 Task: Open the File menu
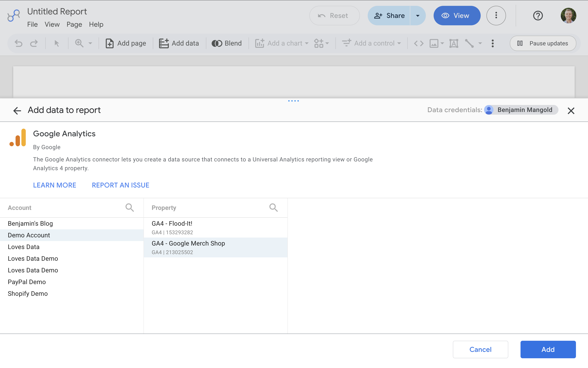point(32,24)
